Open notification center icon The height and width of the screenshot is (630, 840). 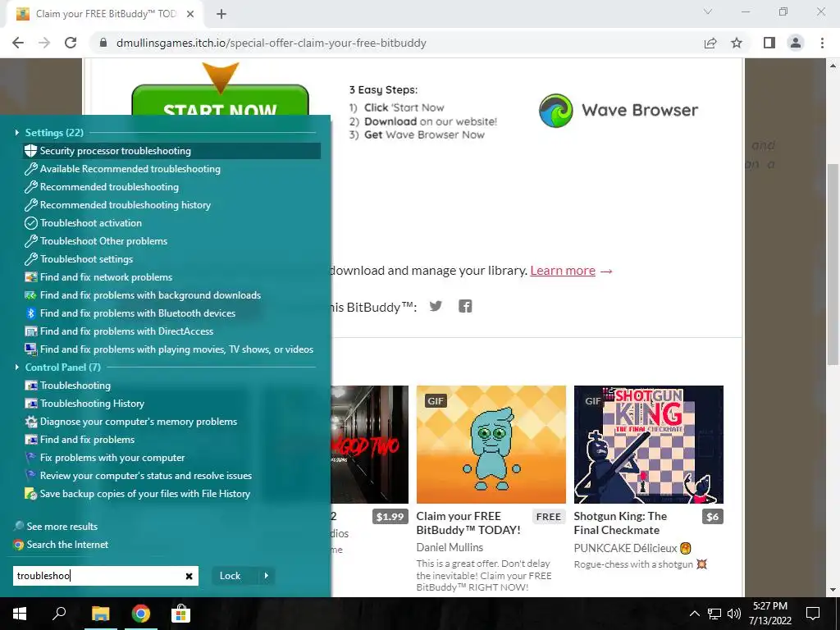click(813, 614)
